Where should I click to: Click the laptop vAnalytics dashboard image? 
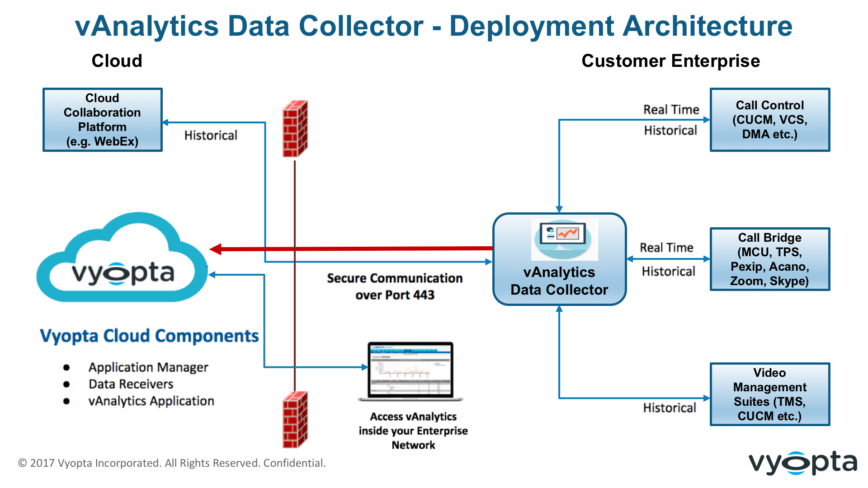pyautogui.click(x=410, y=371)
